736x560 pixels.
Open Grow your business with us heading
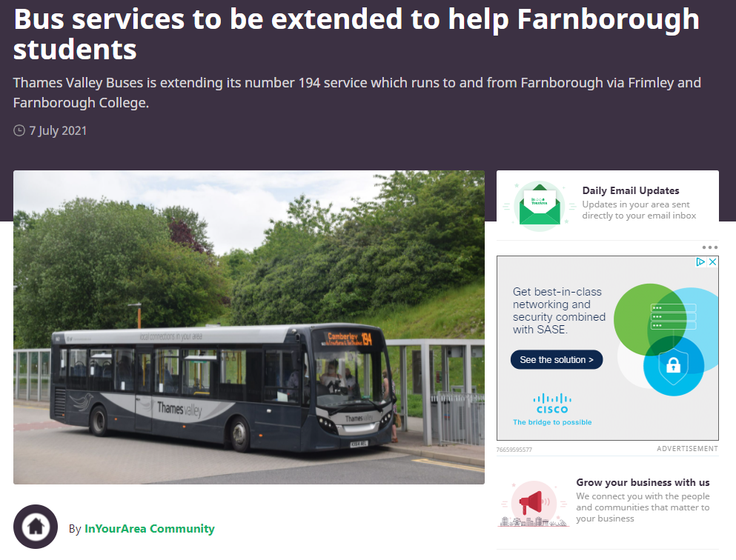(x=643, y=482)
